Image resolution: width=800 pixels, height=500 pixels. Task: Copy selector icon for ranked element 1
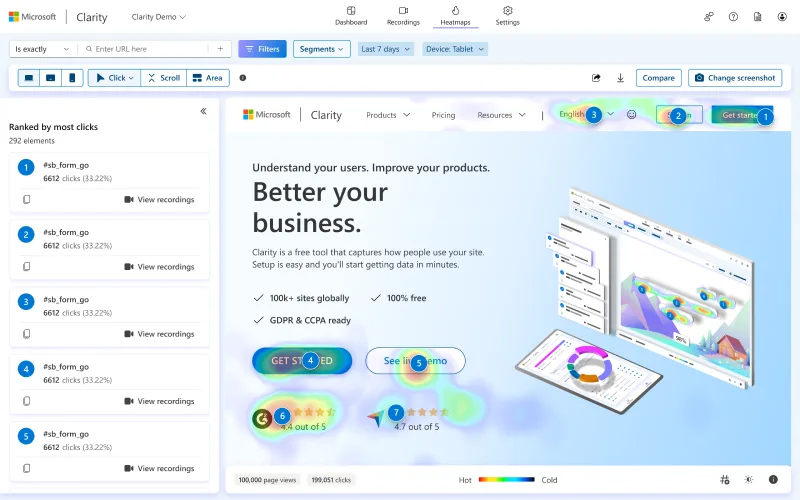(27, 199)
